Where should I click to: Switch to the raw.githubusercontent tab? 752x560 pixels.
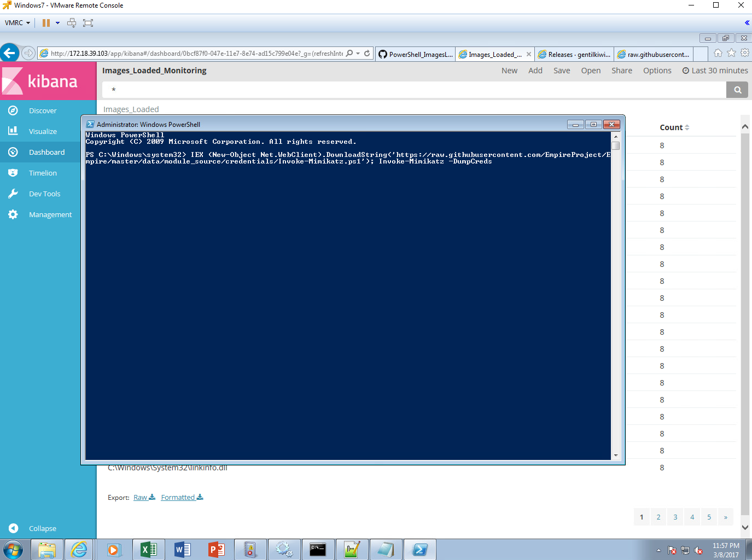654,54
